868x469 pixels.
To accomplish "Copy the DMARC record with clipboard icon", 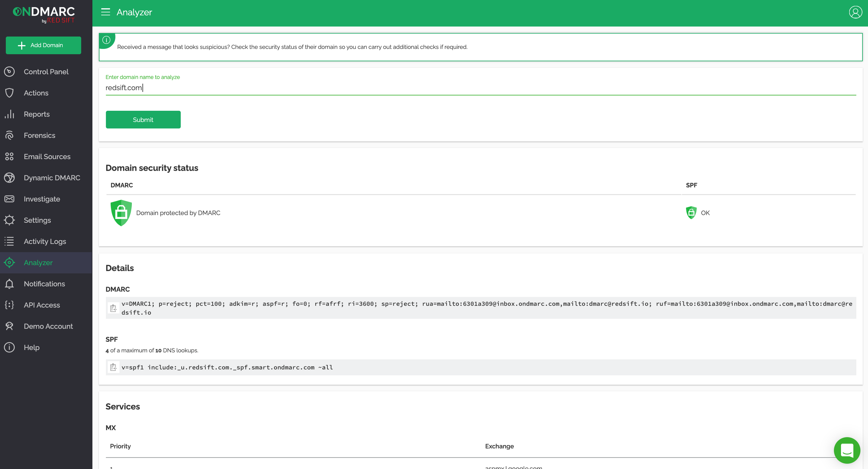I will tap(113, 308).
